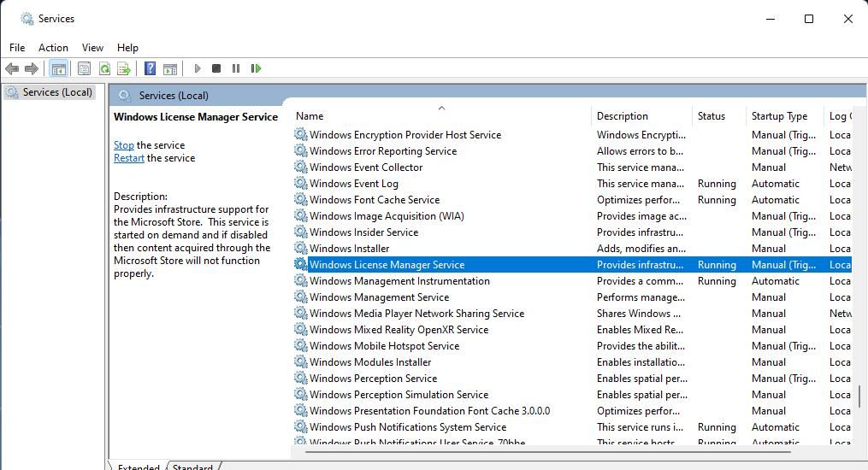The width and height of the screenshot is (868, 470).
Task: Open the View menu
Action: (92, 48)
